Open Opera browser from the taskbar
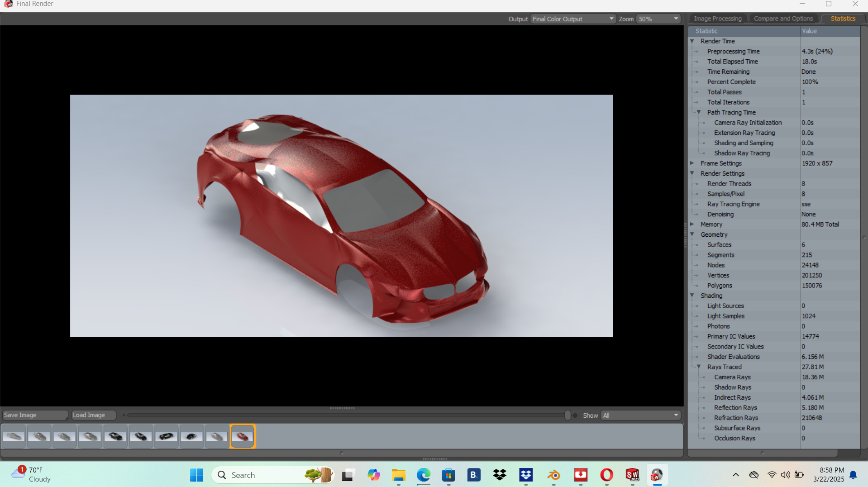This screenshot has width=868, height=487. pyautogui.click(x=606, y=475)
